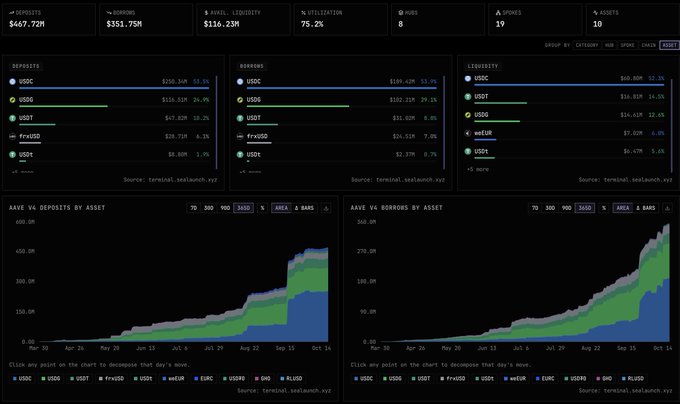Image resolution: width=680 pixels, height=404 pixels.
Task: Click the 75.2% utilization value
Action: click(312, 24)
